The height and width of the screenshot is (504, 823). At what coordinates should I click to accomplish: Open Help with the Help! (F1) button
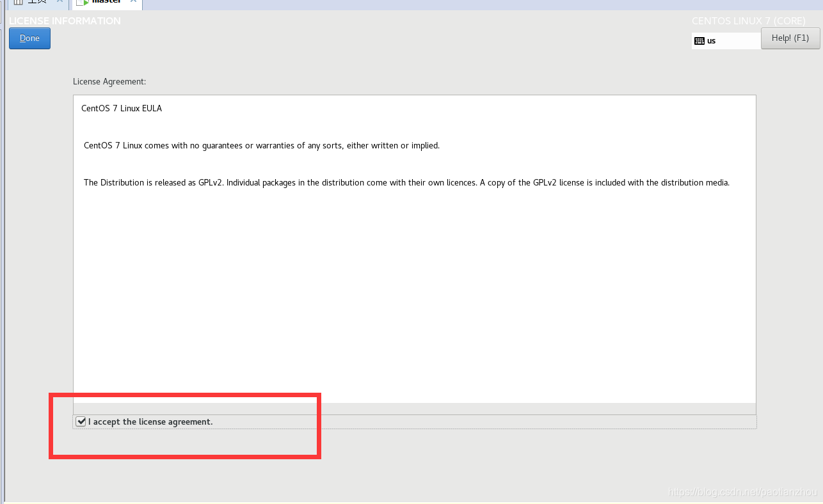(790, 38)
